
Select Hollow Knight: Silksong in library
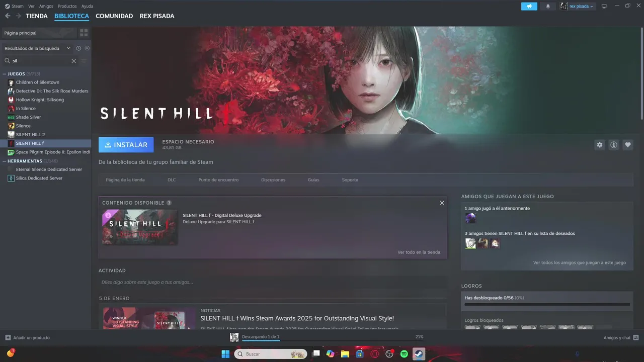point(40,100)
